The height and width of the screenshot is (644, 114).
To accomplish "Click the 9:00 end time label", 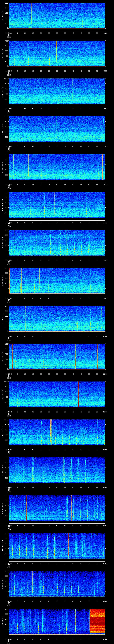I will coord(105,298).
